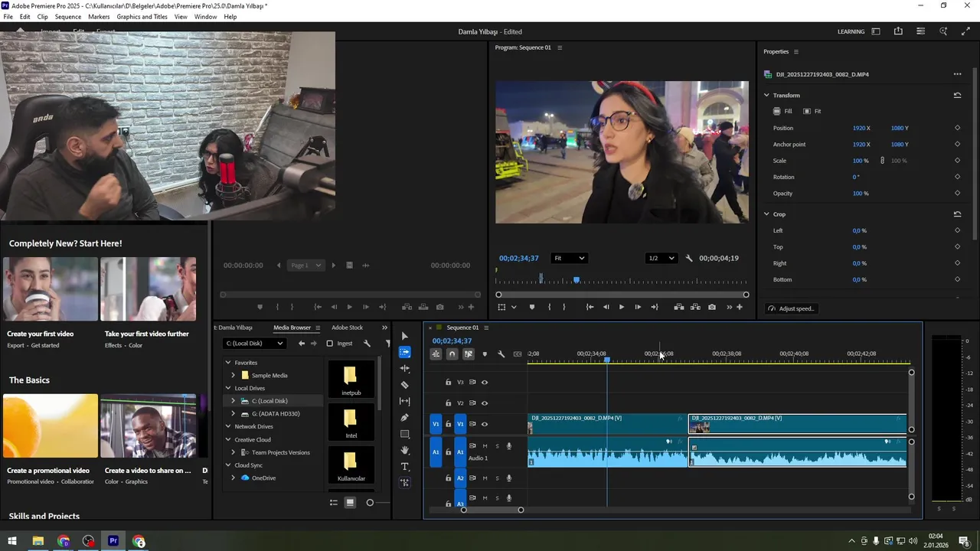This screenshot has width=980, height=551.
Task: Open the Fit zoom level dropdown
Action: tap(569, 259)
